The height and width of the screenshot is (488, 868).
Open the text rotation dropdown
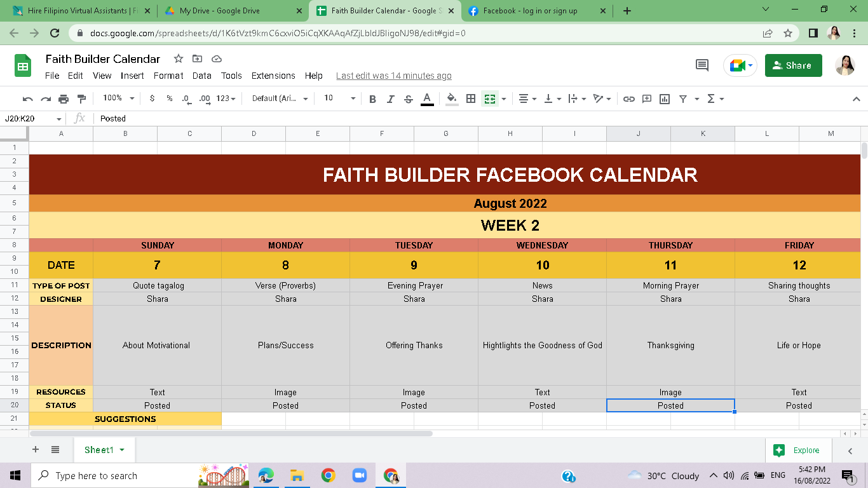(x=602, y=98)
